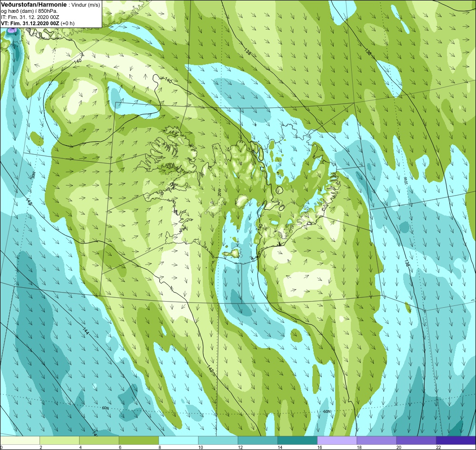Screen dimensions: 476x450
Task: Pick the medium teal 12–14 m/s legend swatch
Action: click(258, 440)
